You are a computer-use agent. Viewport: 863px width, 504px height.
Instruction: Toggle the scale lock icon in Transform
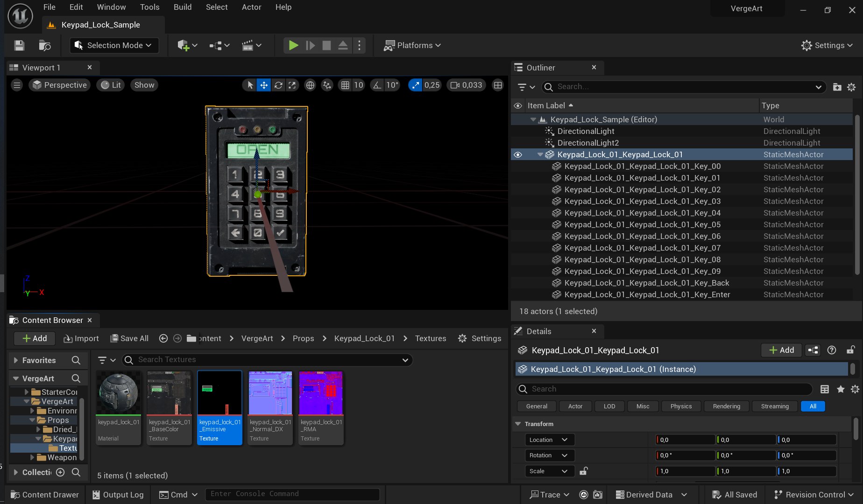click(583, 471)
